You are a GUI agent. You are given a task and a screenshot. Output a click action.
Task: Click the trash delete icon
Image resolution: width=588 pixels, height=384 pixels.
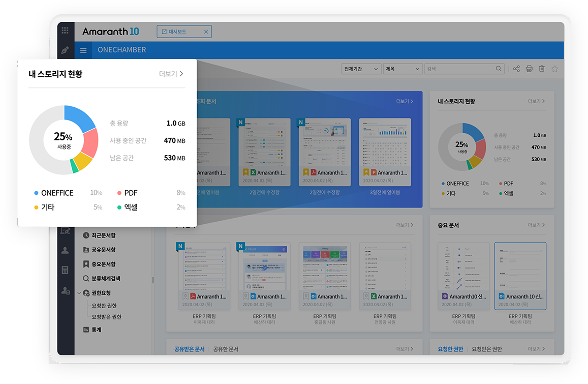[542, 69]
